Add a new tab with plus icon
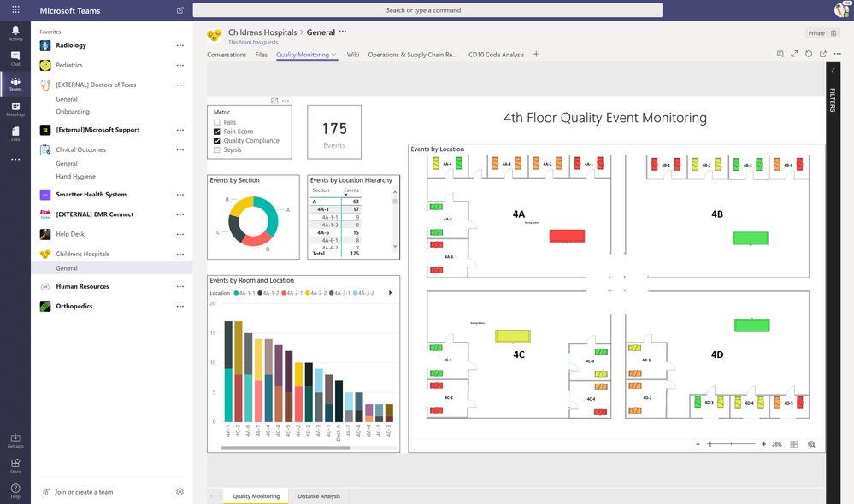The width and height of the screenshot is (854, 504). click(536, 54)
